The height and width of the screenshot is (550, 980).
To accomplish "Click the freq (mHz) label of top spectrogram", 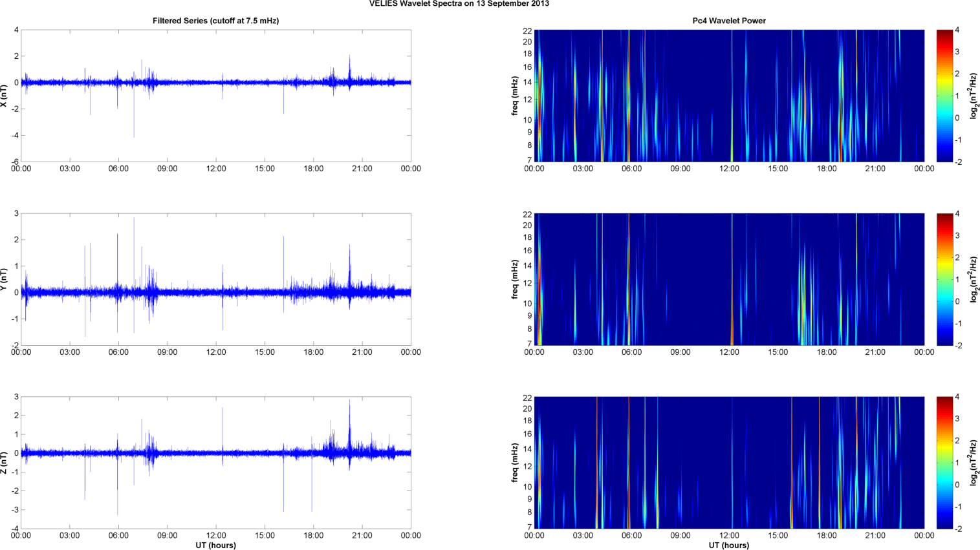I will 515,96.
